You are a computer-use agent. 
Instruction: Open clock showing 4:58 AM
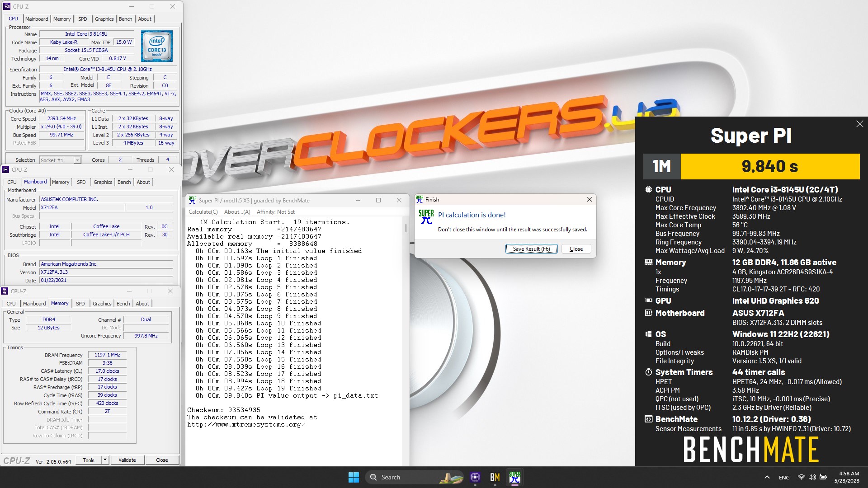pyautogui.click(x=847, y=477)
